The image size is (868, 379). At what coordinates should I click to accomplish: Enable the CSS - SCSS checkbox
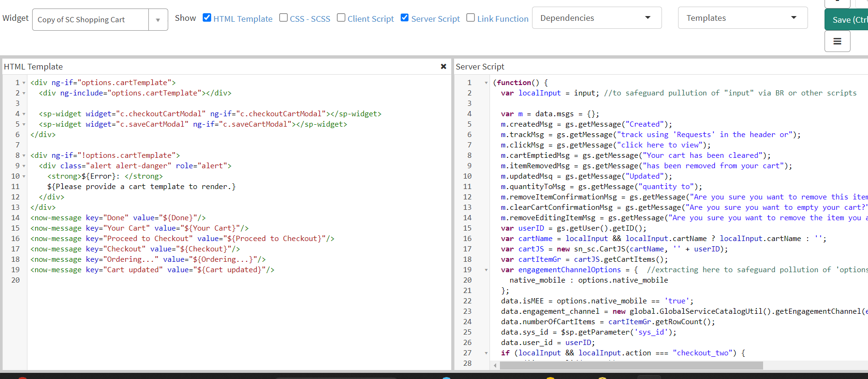pos(284,17)
